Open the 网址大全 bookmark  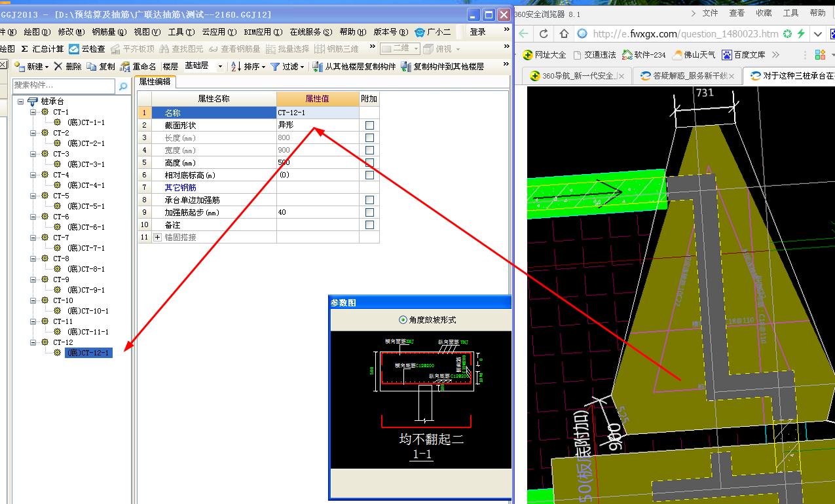point(544,55)
